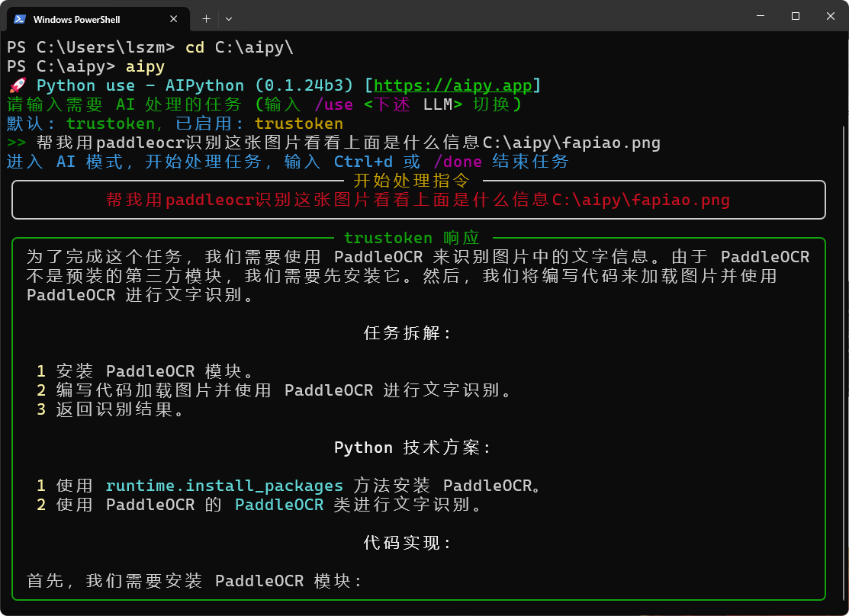Click the '>>' input prompt line
849x616 pixels.
(333, 143)
